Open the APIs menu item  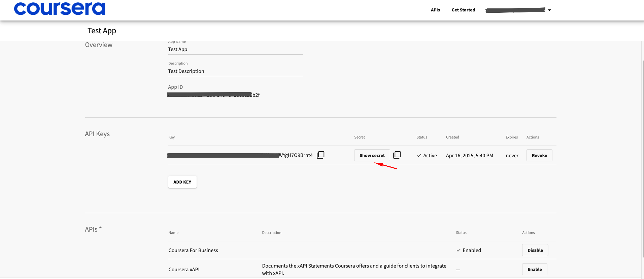pos(435,10)
